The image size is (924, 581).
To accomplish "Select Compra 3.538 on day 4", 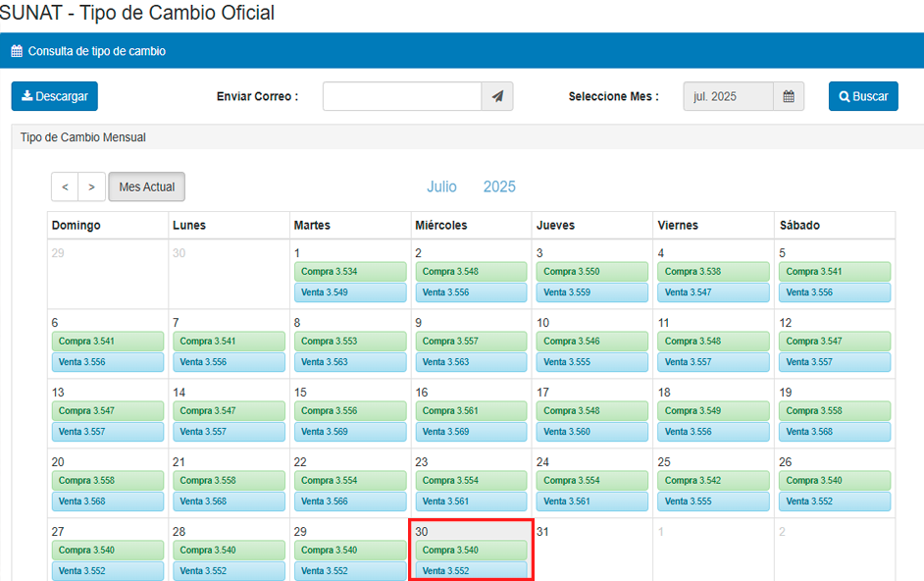I will point(714,271).
